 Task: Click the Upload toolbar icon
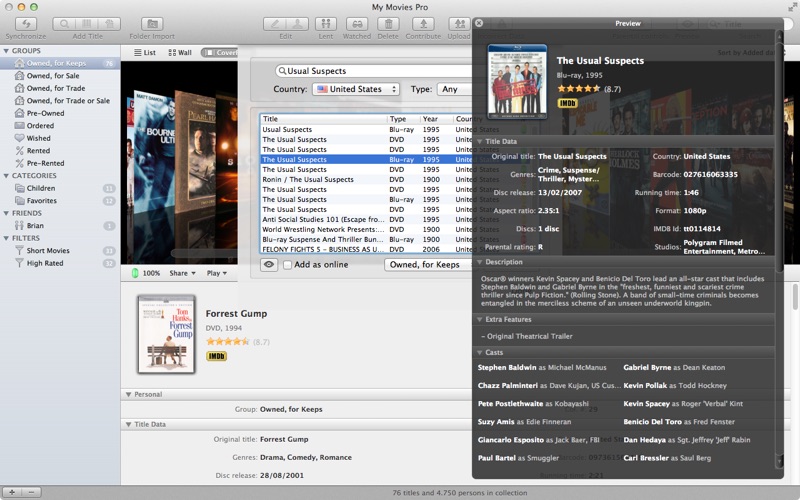pyautogui.click(x=459, y=24)
